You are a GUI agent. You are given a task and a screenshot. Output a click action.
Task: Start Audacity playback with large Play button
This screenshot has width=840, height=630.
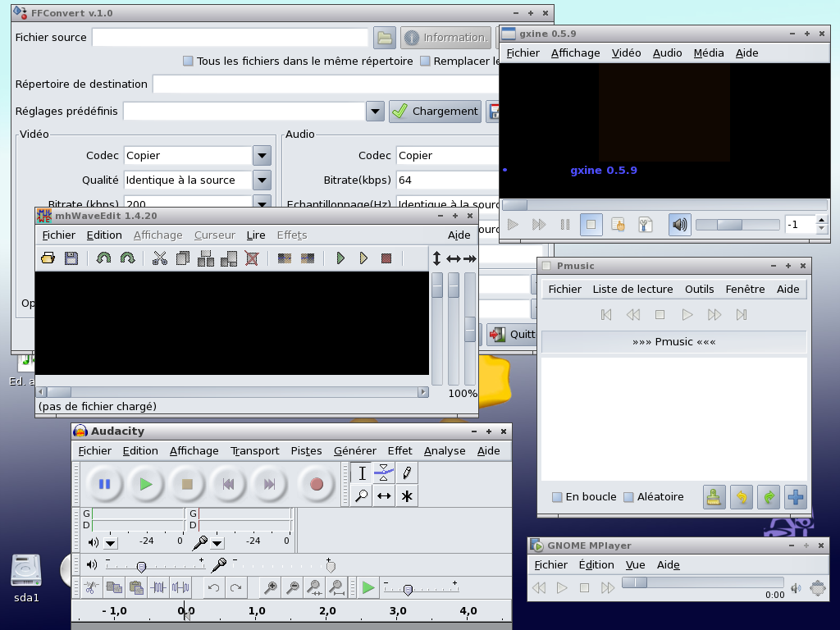[x=146, y=484]
